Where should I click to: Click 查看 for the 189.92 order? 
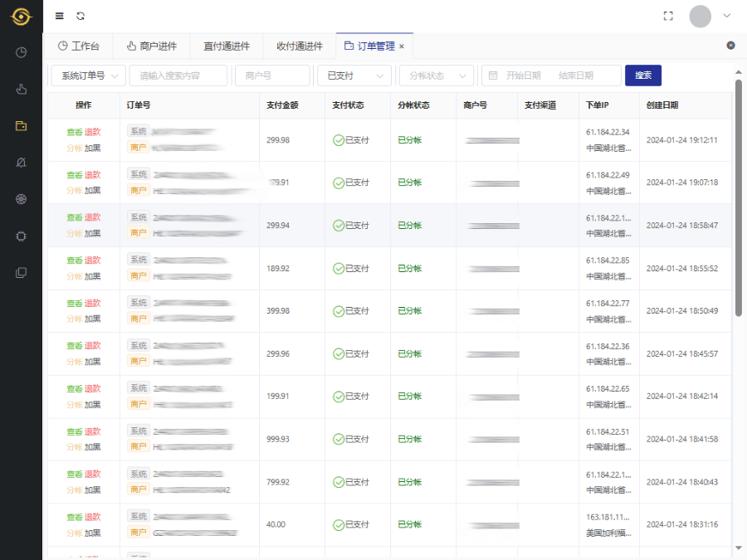click(x=75, y=260)
